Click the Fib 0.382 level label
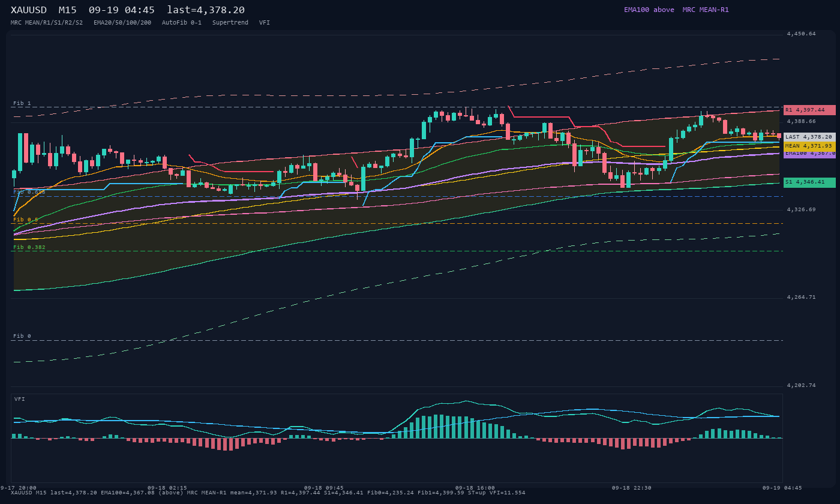The width and height of the screenshot is (840, 504). click(x=29, y=247)
